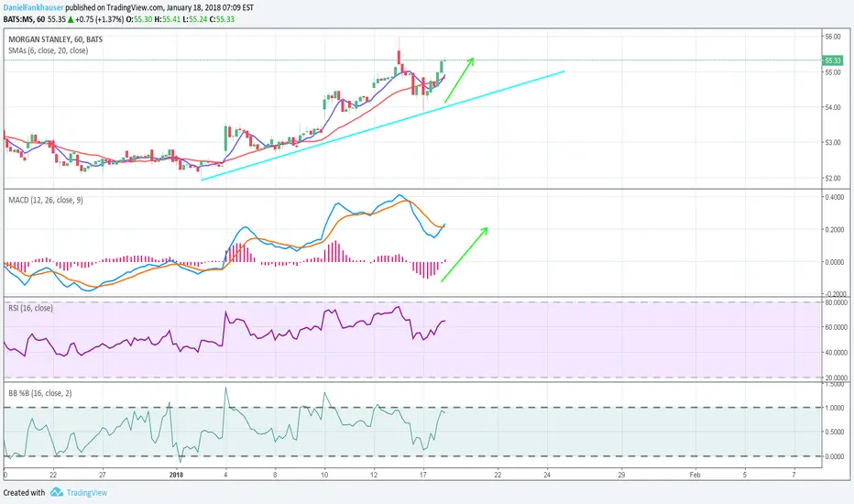The height and width of the screenshot is (504, 854).
Task: Click the 22 date label left of 27
Action: pyautogui.click(x=53, y=475)
